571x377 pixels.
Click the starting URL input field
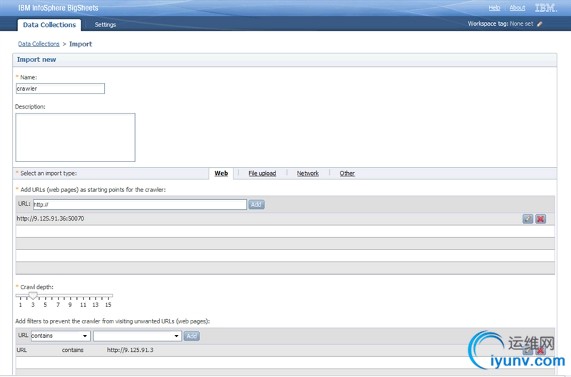click(x=140, y=204)
